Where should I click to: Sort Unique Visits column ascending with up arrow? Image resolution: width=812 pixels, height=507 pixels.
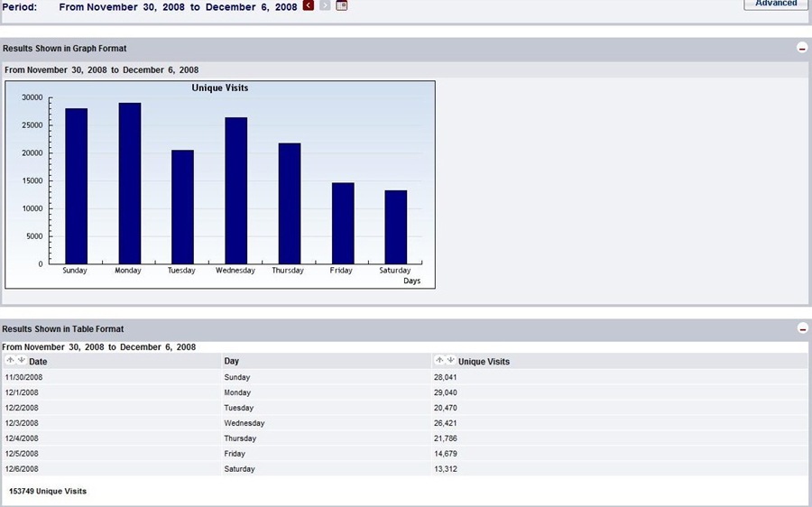click(439, 361)
